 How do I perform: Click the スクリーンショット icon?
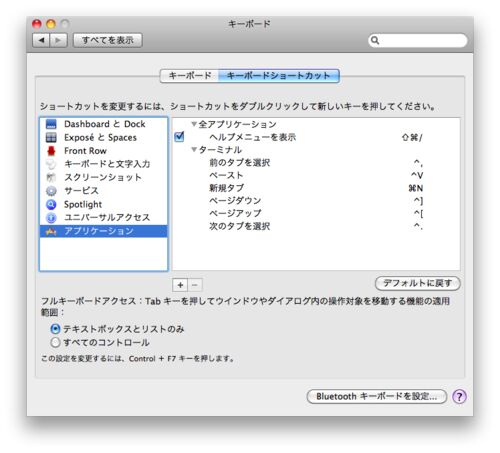[51, 177]
